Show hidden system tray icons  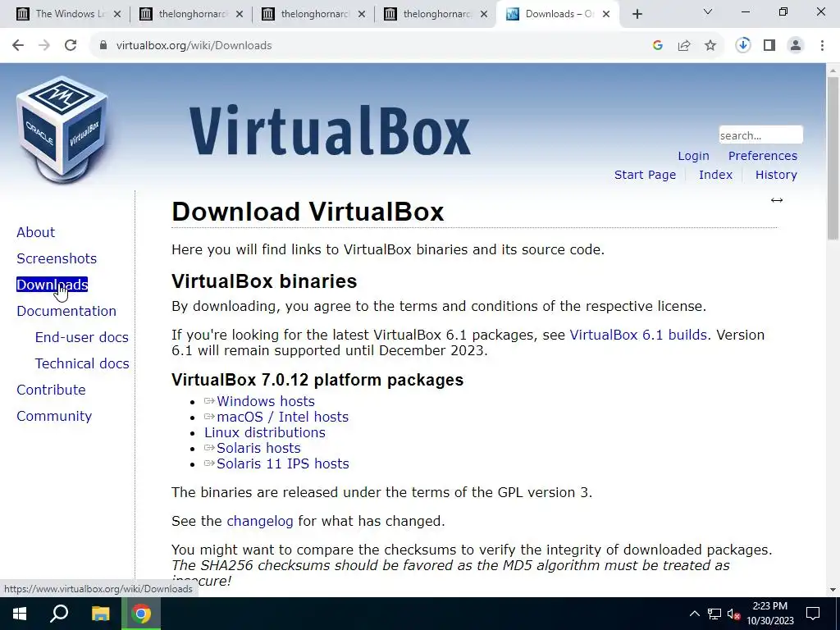point(694,614)
